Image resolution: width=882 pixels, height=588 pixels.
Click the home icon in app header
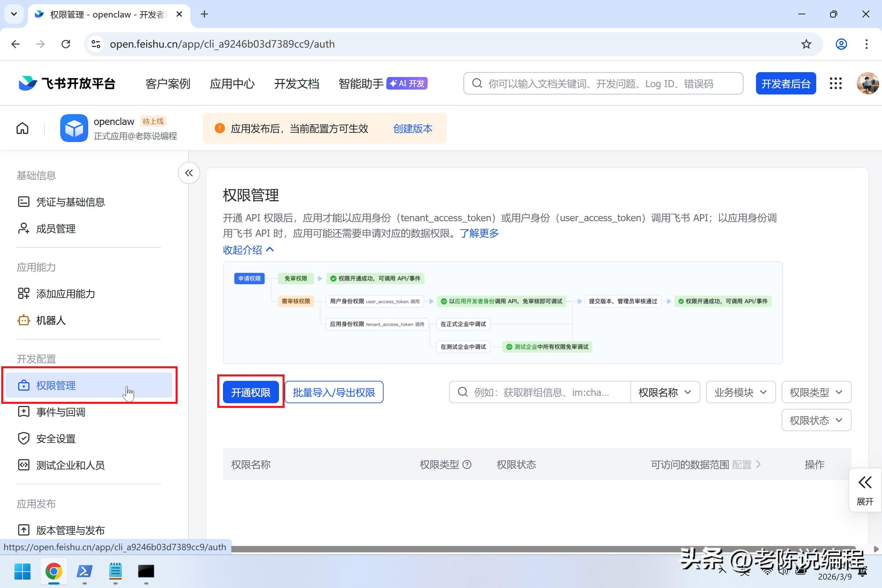22,128
